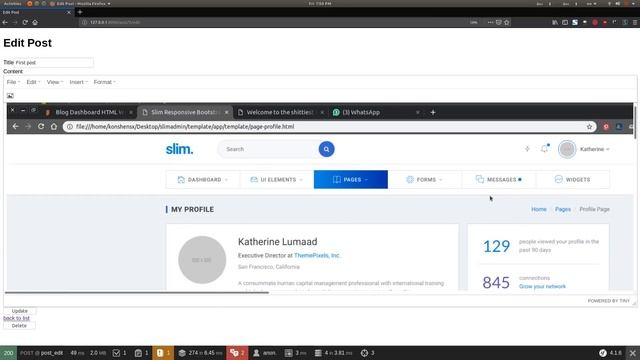The image size is (640, 360).
Task: Bookmark this page with the star icon
Action: (x=507, y=22)
